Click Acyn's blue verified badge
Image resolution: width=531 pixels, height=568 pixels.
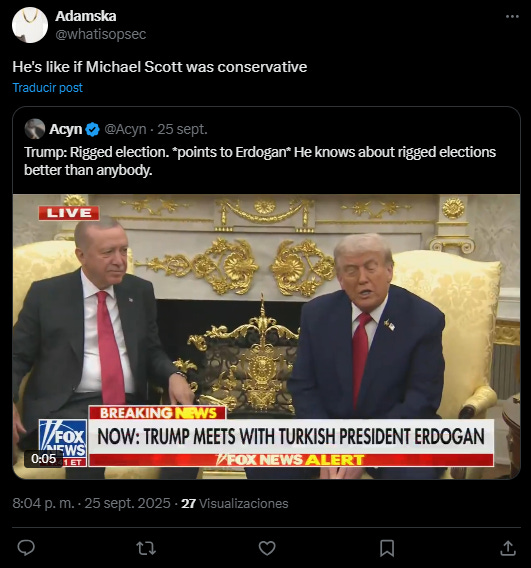tap(93, 129)
